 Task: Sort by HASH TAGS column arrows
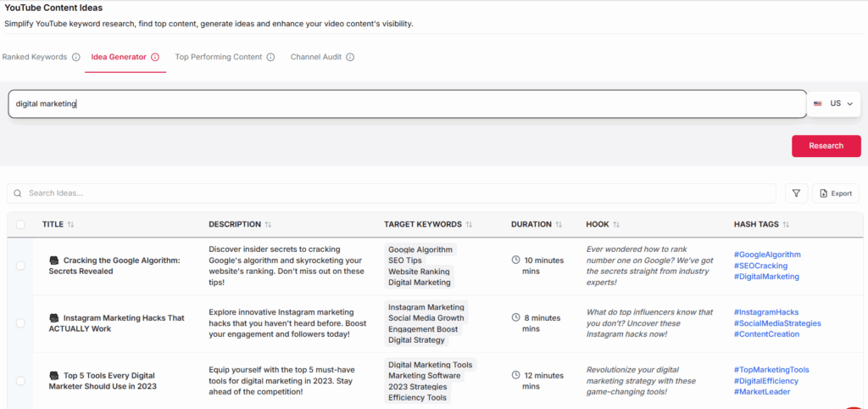coord(786,225)
